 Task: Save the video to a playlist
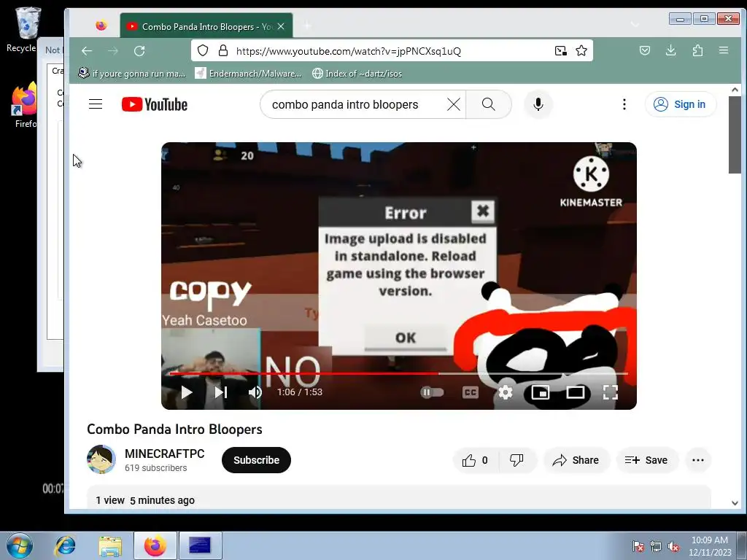tap(646, 460)
